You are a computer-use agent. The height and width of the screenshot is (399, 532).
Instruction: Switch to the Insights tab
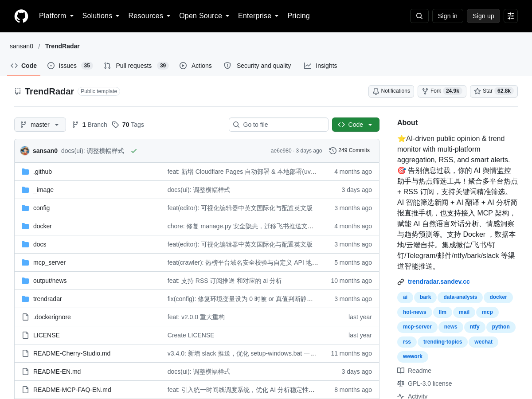tap(321, 66)
